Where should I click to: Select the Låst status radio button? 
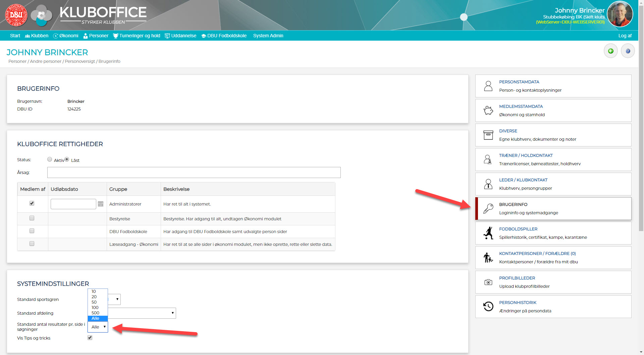67,159
